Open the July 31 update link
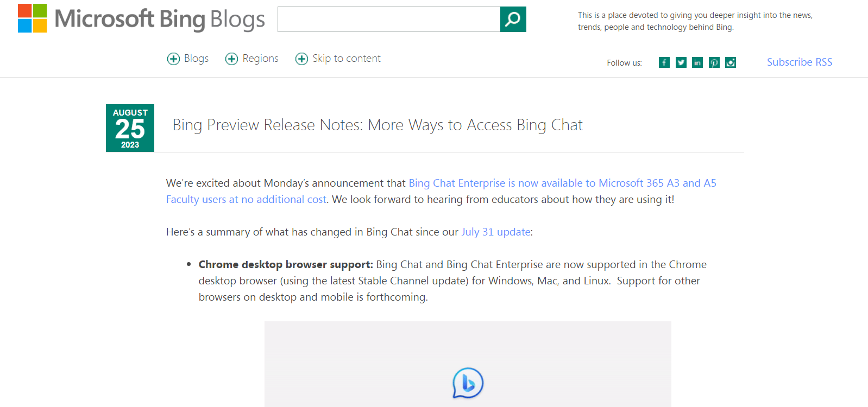Screen dimensions: 868x407 coord(496,232)
